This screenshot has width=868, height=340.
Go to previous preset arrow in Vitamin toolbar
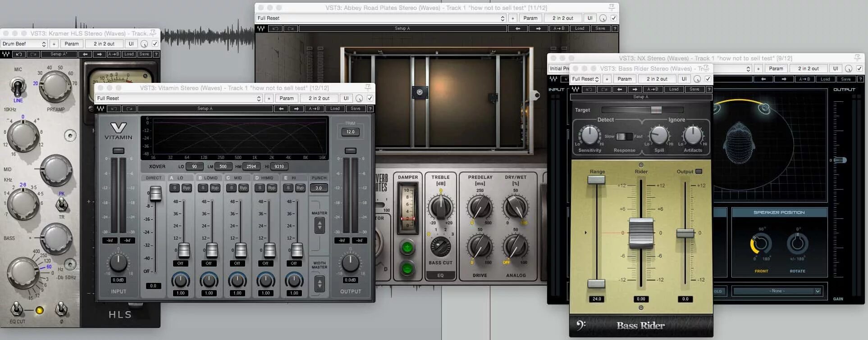281,109
